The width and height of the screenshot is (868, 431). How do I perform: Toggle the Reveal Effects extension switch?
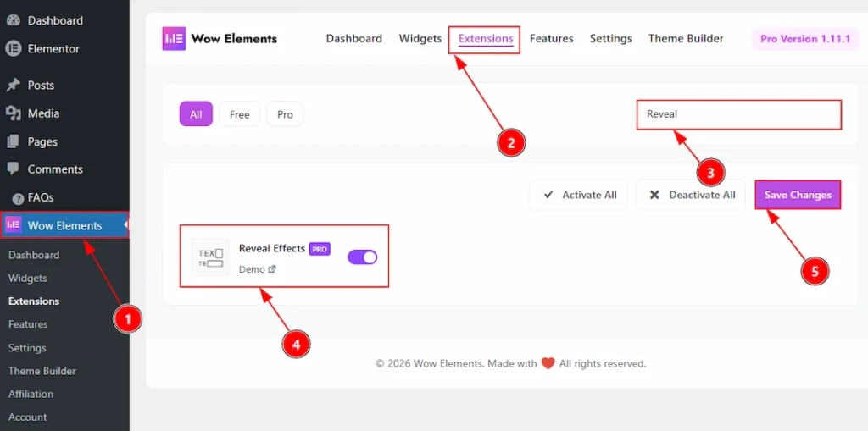pyautogui.click(x=362, y=257)
